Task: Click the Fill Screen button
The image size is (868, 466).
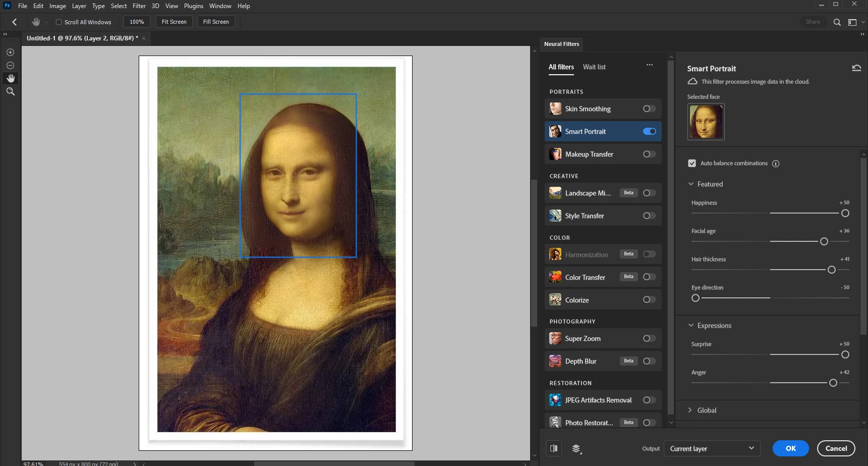Action: [x=216, y=22]
